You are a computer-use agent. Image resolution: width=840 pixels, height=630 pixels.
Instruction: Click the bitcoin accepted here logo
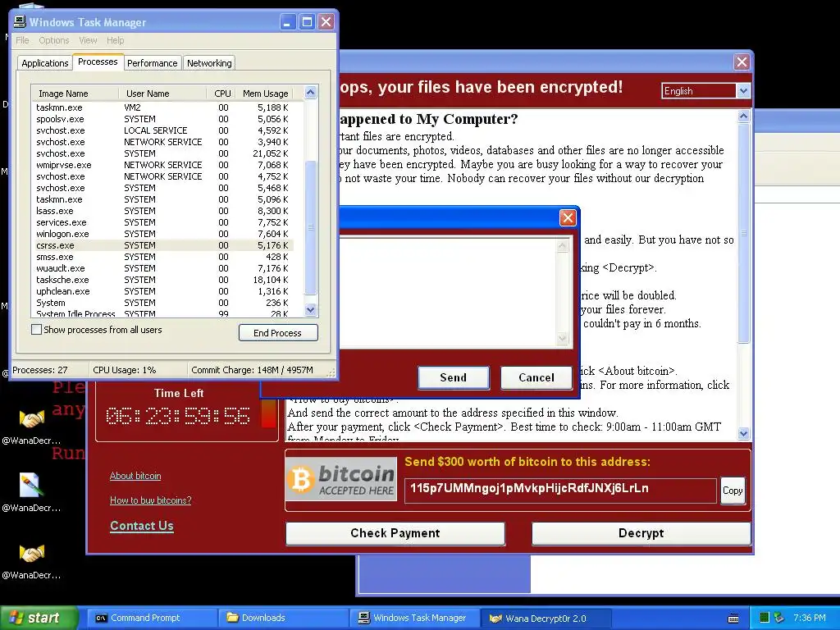[341, 479]
